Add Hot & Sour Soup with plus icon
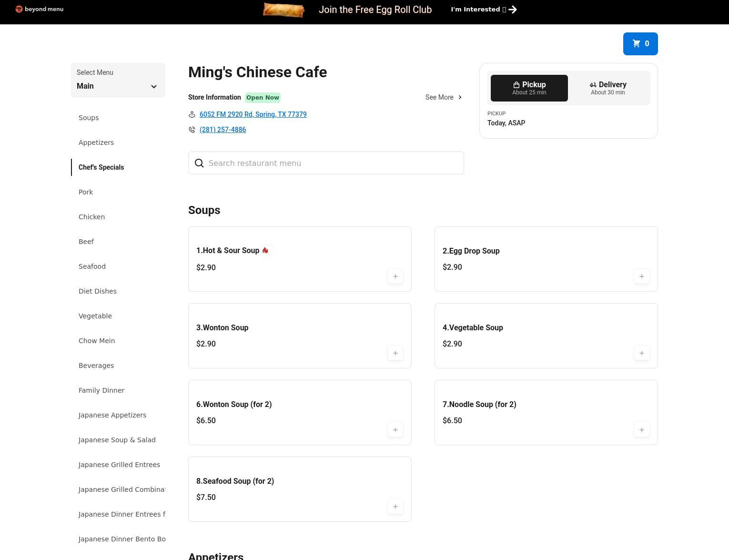The width and height of the screenshot is (729, 560). click(395, 276)
